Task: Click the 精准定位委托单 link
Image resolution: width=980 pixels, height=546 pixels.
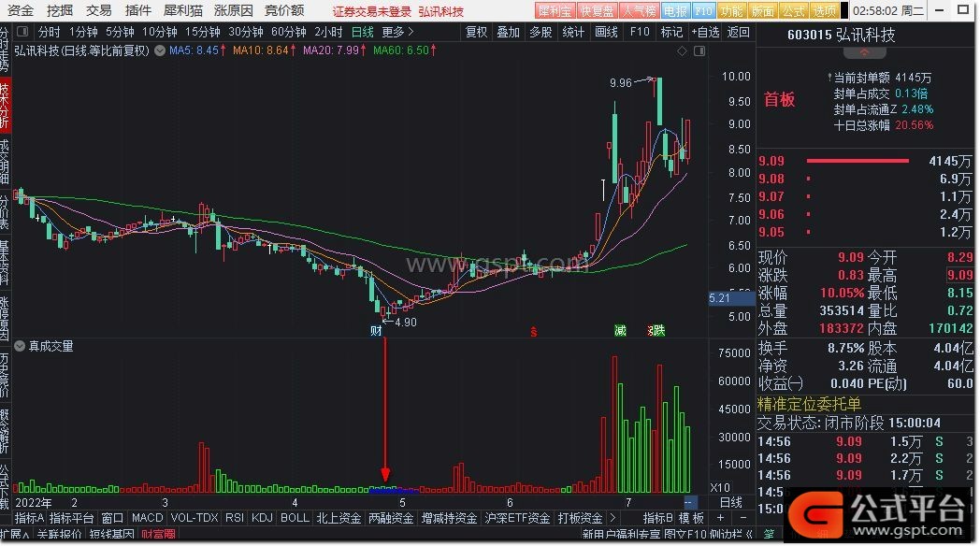Action: 810,404
